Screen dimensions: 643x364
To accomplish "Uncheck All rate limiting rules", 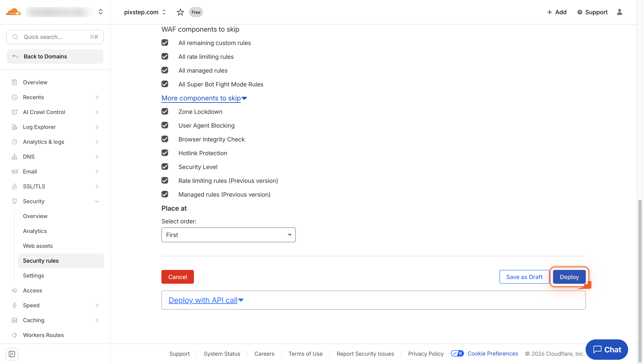I will [x=165, y=56].
